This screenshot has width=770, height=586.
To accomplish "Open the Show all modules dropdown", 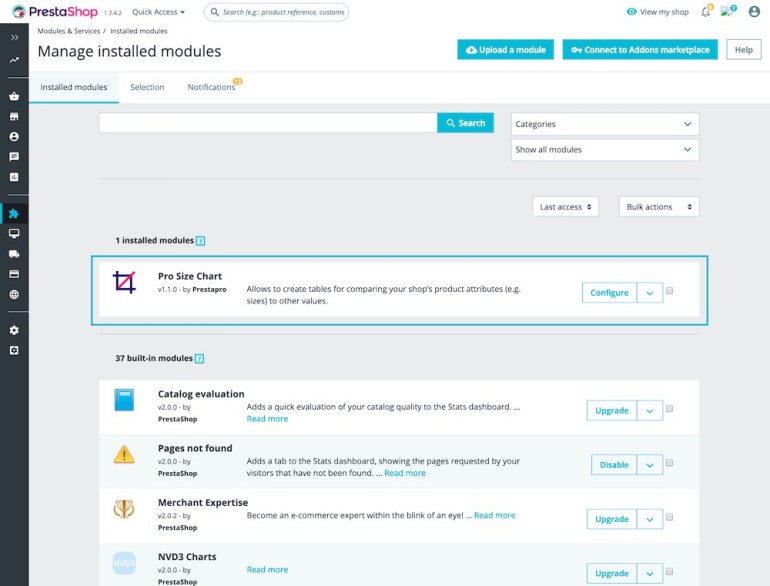I will coord(605,150).
